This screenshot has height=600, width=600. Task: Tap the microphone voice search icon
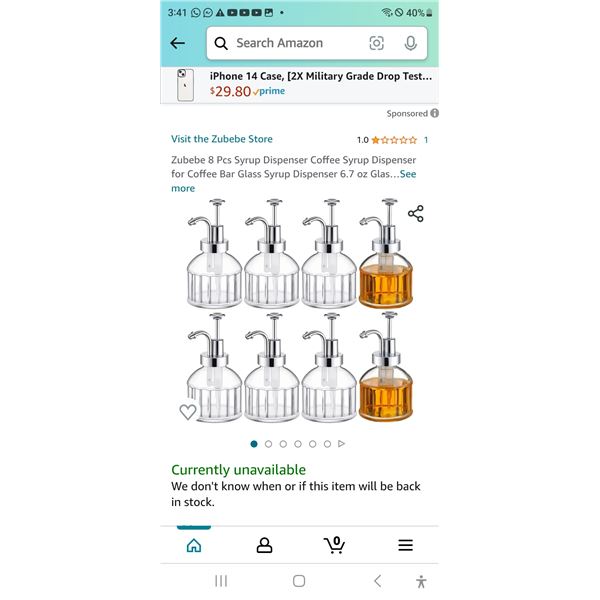(411, 43)
